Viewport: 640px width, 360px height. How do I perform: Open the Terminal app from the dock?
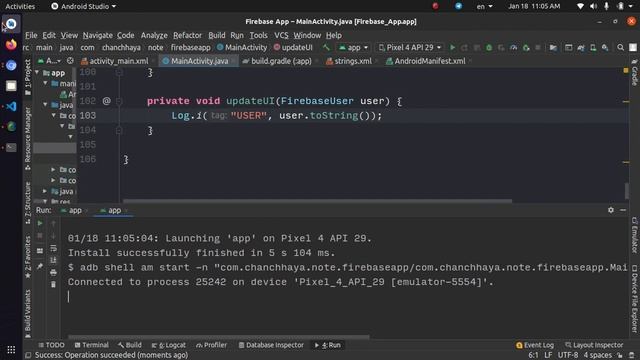click(11, 147)
